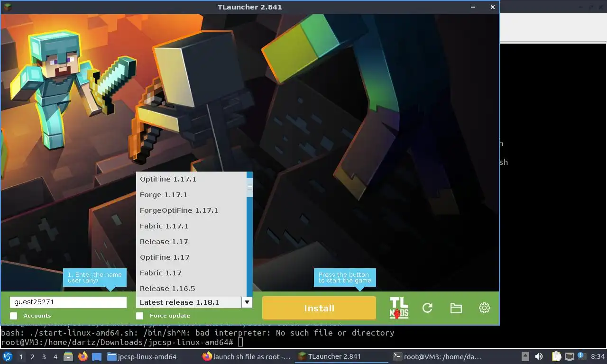Viewport: 607px width, 364px height.
Task: Choose Forge 1.17.1 from the list
Action: (191, 195)
